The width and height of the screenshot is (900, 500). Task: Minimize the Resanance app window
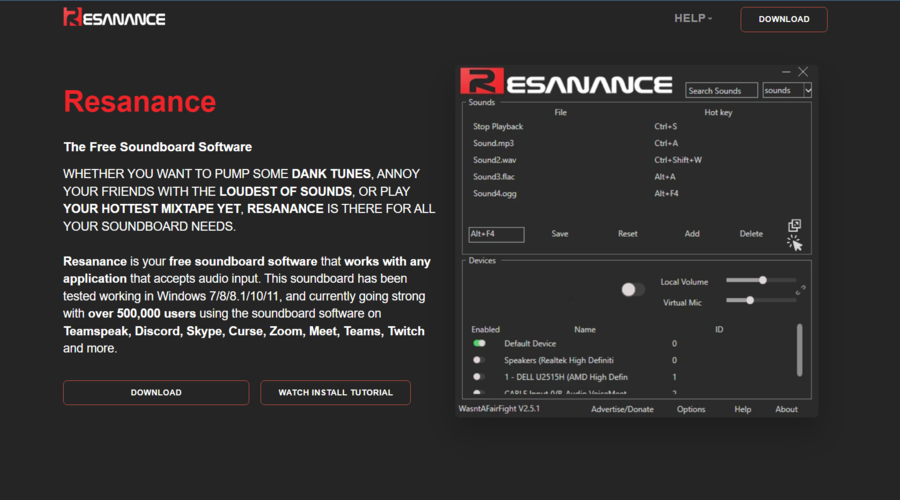786,72
